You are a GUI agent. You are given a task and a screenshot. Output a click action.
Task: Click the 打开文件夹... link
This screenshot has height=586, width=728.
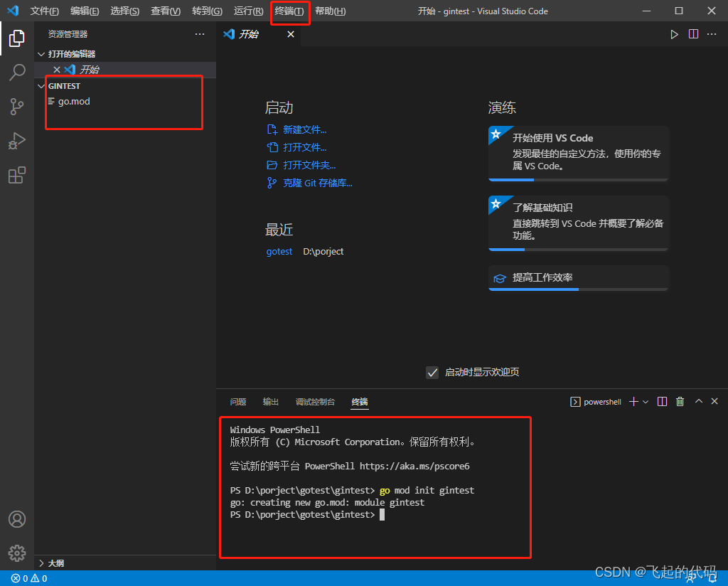(x=309, y=165)
